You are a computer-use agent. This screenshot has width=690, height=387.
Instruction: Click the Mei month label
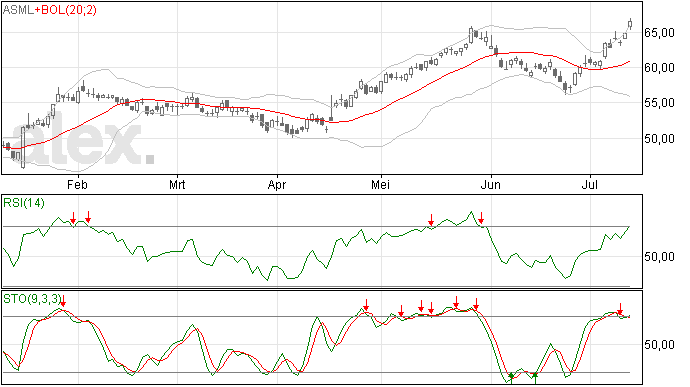click(380, 185)
